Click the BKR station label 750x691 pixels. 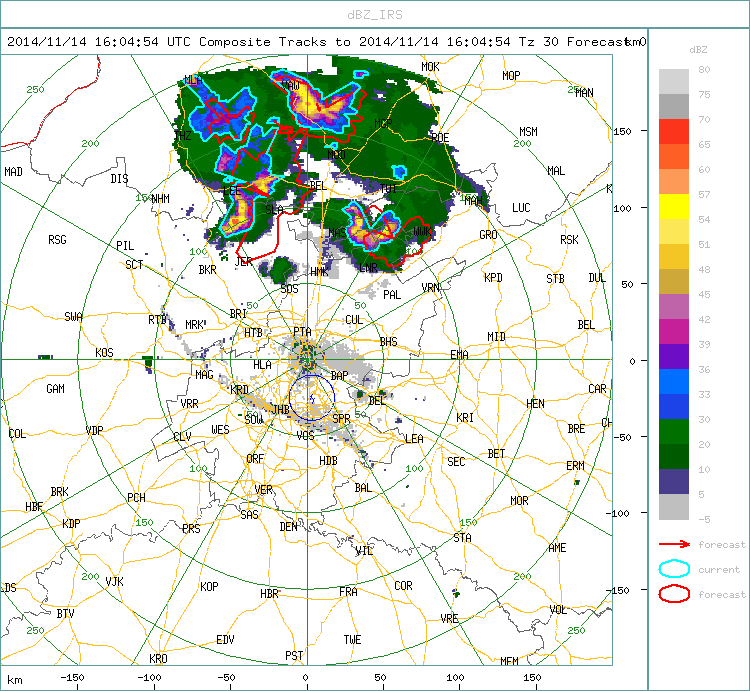[208, 270]
